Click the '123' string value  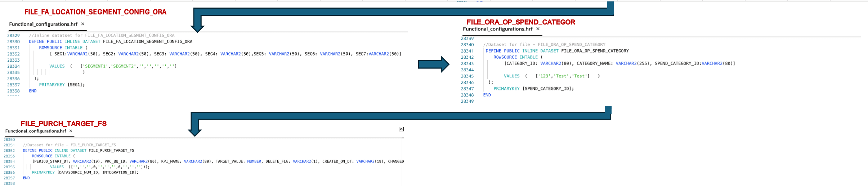[544, 76]
